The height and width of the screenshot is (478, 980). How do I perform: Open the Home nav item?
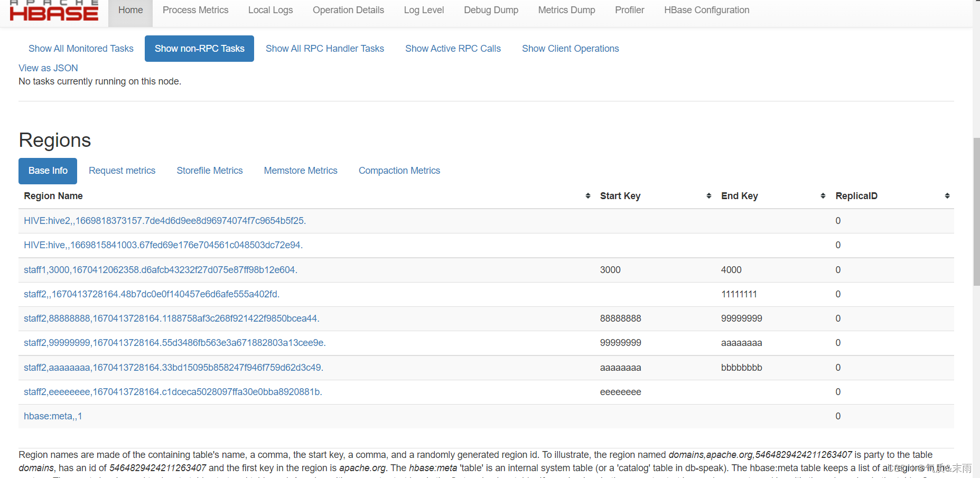tap(130, 10)
